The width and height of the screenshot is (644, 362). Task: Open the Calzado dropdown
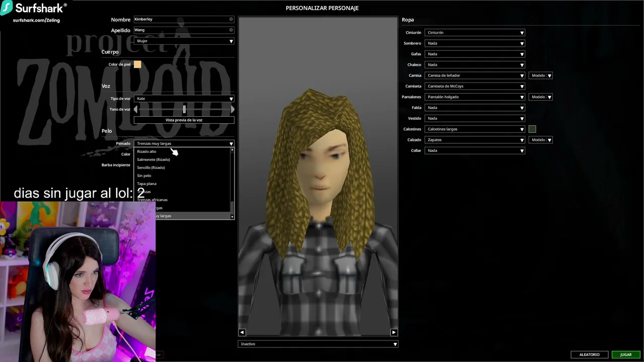(x=475, y=140)
